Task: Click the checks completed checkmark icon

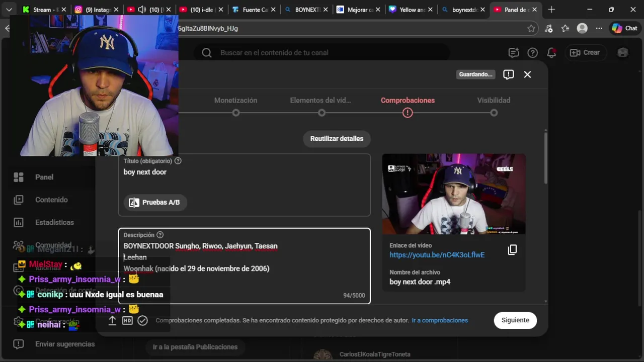Action: coord(142,321)
